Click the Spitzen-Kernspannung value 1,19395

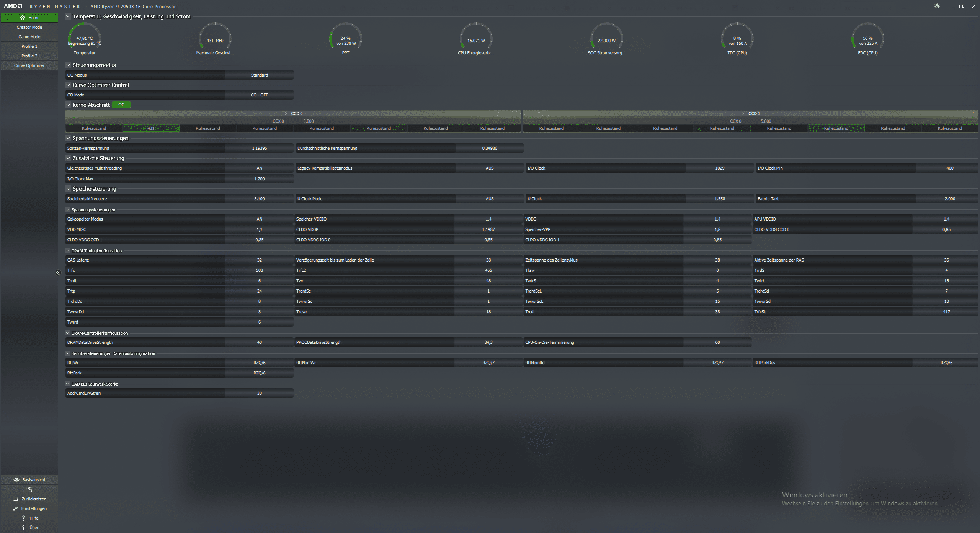260,148
